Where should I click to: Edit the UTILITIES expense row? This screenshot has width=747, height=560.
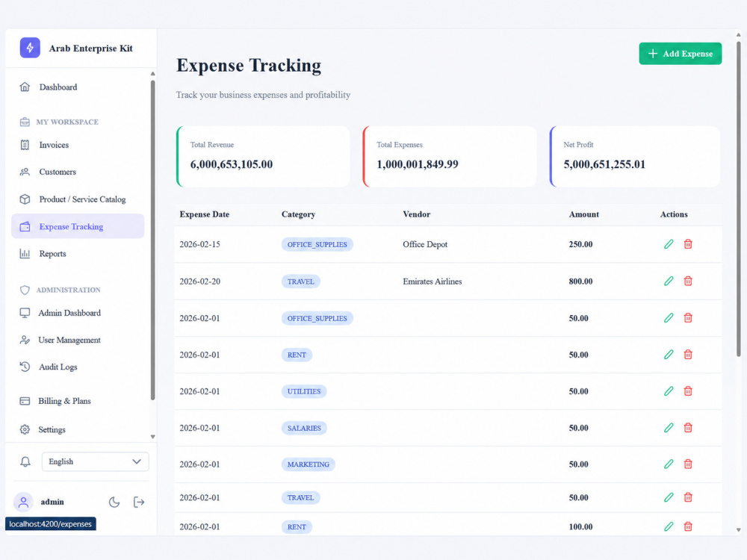pyautogui.click(x=669, y=391)
